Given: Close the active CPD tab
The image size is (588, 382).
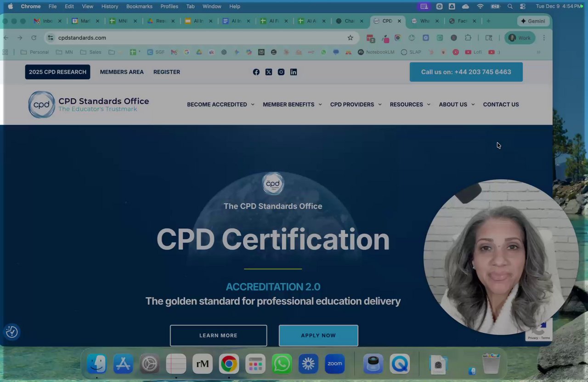Looking at the screenshot, I should pos(399,21).
